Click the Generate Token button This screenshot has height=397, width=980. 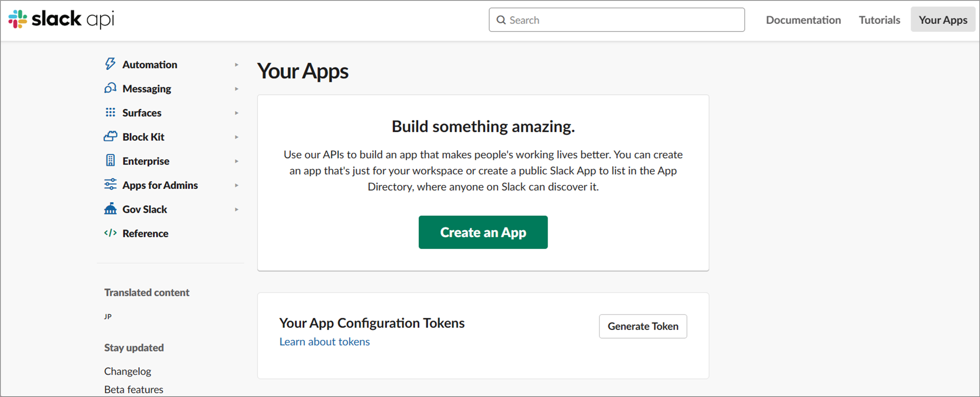(643, 326)
